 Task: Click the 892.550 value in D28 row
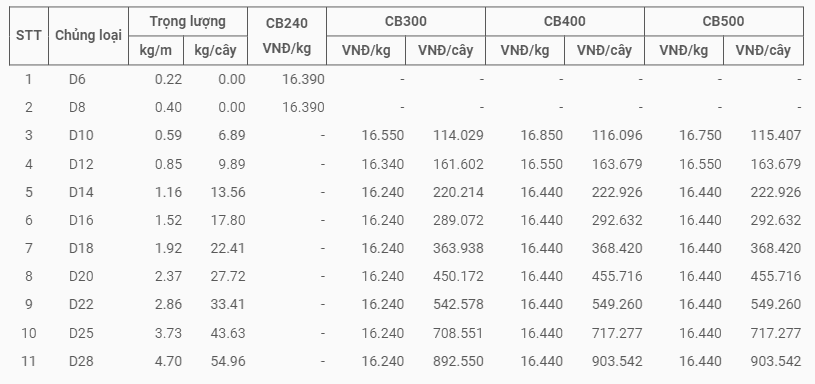coord(458,361)
